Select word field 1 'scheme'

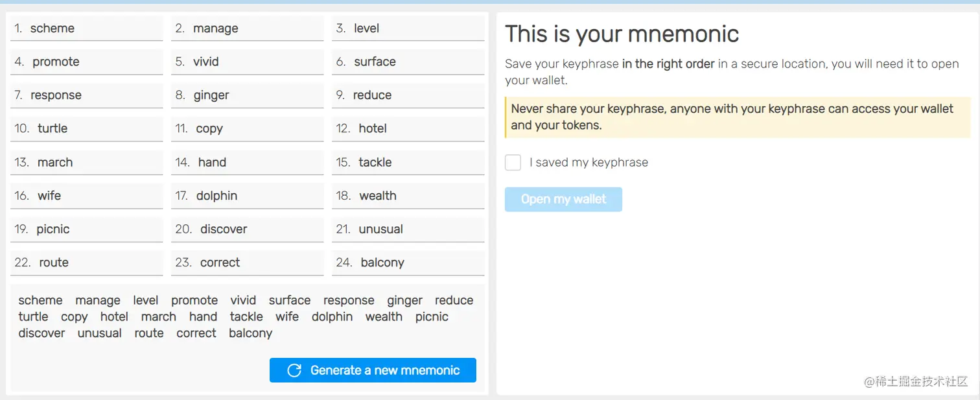click(x=86, y=29)
